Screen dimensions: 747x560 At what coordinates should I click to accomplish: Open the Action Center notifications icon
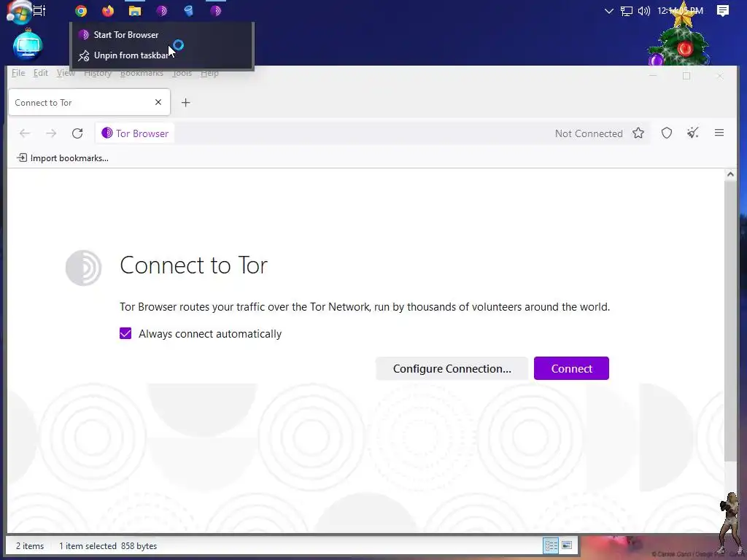(x=723, y=10)
